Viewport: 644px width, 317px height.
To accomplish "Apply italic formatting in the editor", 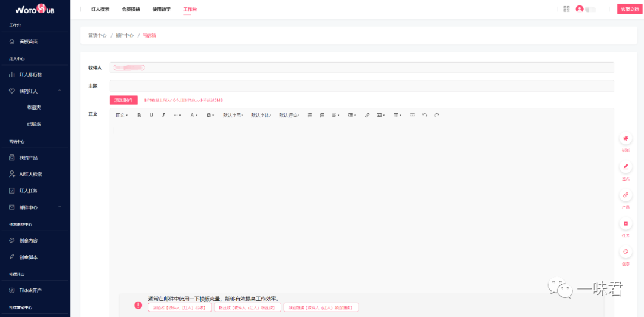I will point(163,116).
